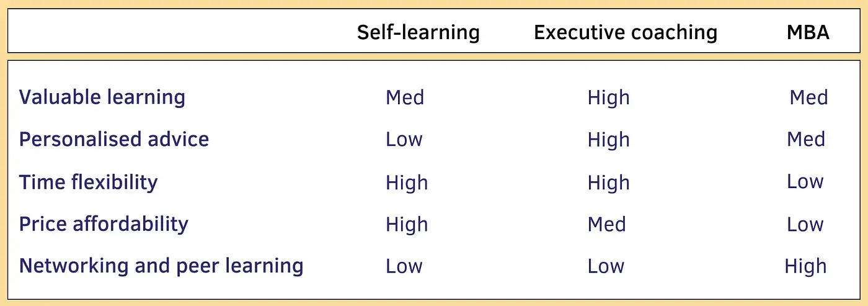This screenshot has height=306, width=868.
Task: Click Self-learning's Networking value Low
Action: pyautogui.click(x=404, y=266)
